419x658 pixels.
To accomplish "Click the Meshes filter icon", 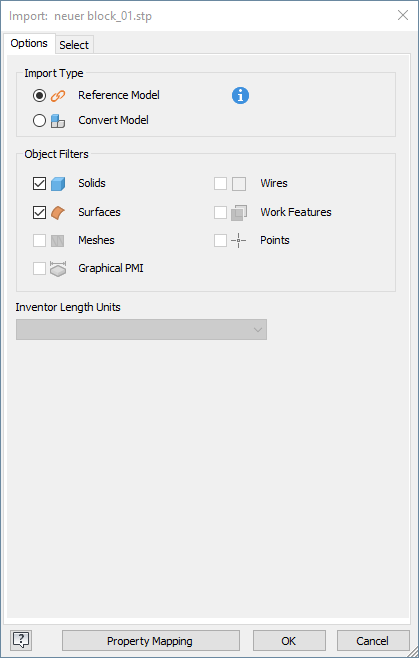I will pyautogui.click(x=58, y=241).
